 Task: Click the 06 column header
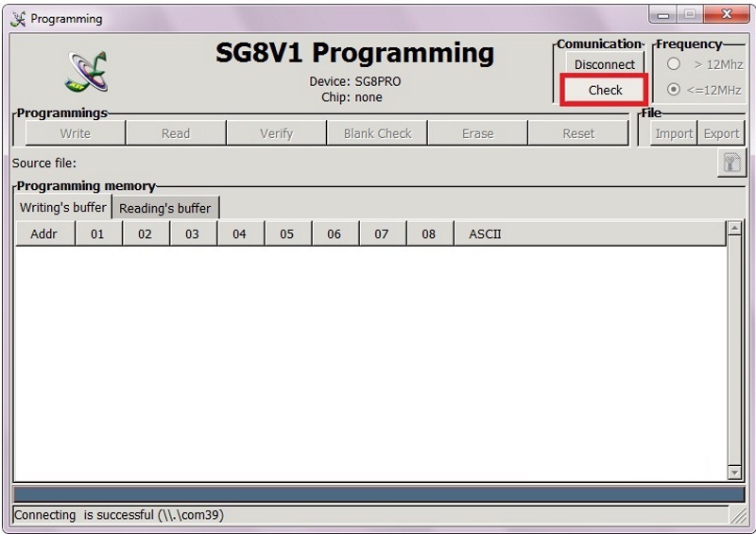[x=335, y=233]
